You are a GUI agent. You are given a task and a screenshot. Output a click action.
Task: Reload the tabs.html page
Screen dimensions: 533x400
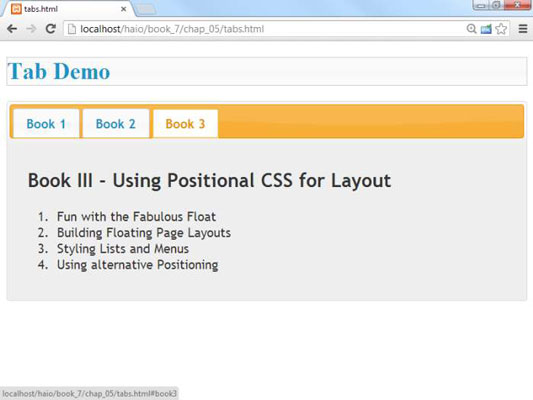51,29
